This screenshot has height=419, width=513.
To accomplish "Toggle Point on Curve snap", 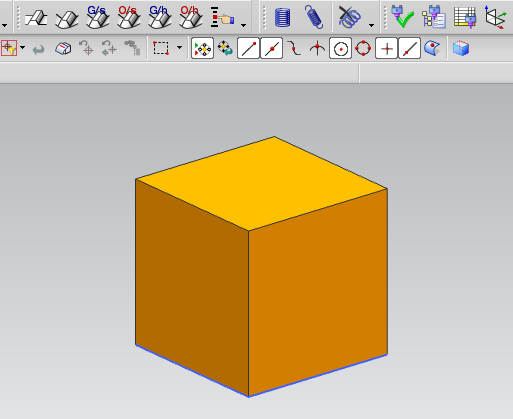I will pos(409,48).
